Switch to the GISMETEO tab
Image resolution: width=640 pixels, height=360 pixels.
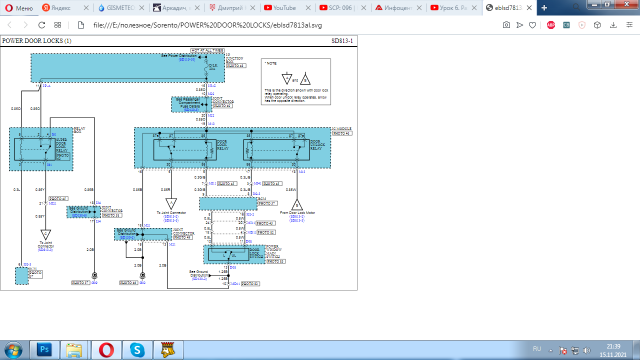click(116, 8)
